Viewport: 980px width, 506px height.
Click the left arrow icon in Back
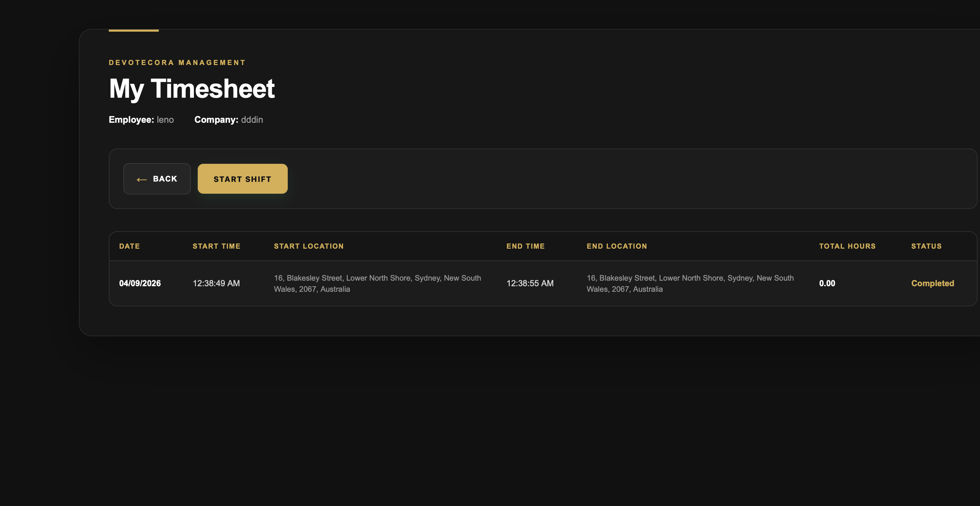pos(141,179)
